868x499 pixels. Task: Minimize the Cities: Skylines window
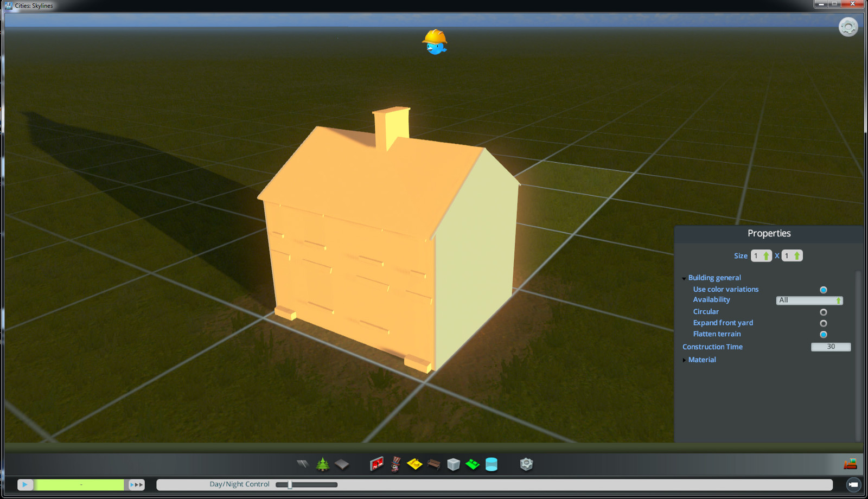[821, 4]
